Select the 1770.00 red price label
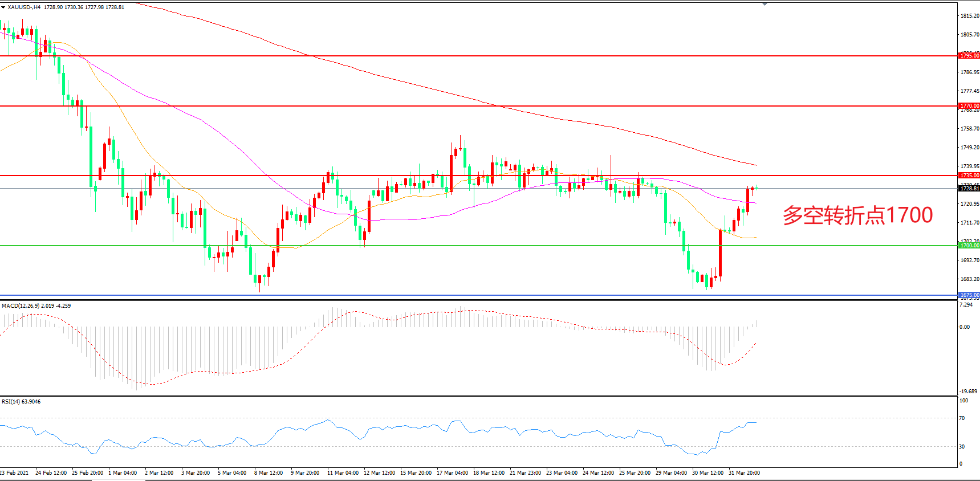 point(969,106)
